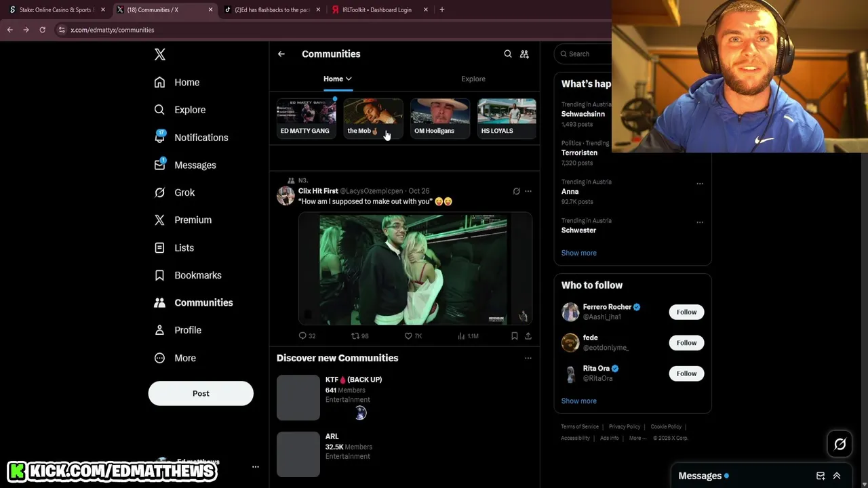The height and width of the screenshot is (488, 868).
Task: Switch to the Stake Online Casino tab
Action: 56,9
